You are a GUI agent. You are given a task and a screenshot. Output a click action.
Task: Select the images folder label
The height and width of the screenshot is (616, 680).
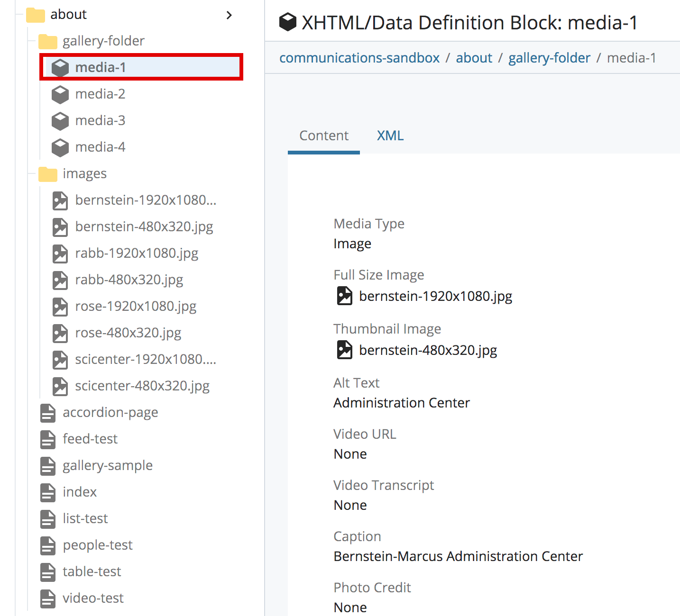(x=84, y=174)
